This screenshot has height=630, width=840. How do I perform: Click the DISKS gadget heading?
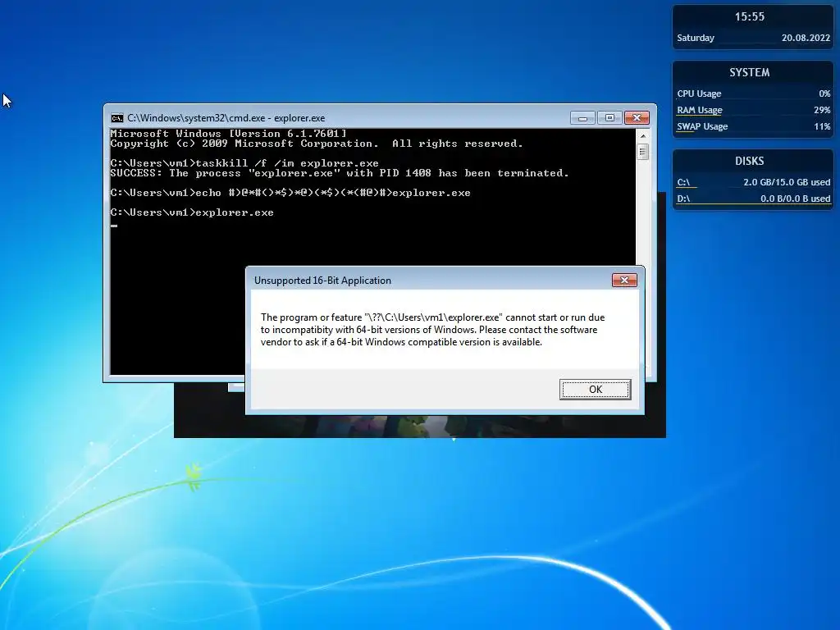750,161
